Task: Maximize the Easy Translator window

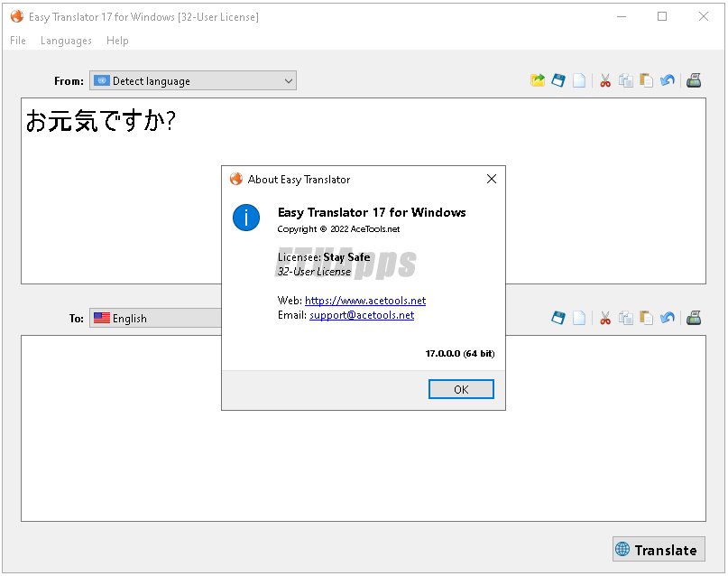Action: 662,17
